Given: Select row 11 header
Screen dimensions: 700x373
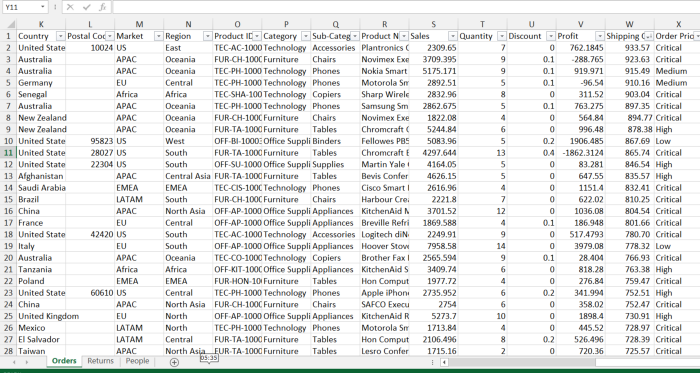Looking at the screenshot, I should pos(8,153).
